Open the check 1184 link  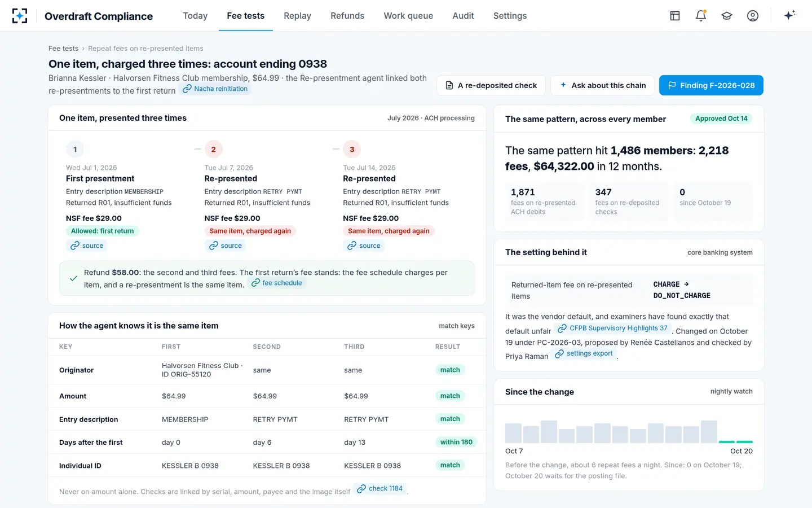point(380,488)
